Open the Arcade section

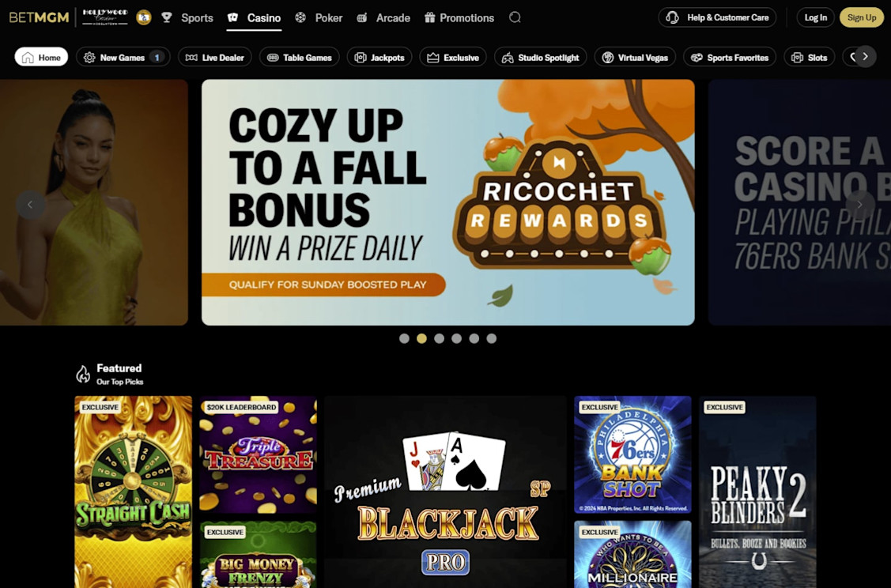coord(383,17)
